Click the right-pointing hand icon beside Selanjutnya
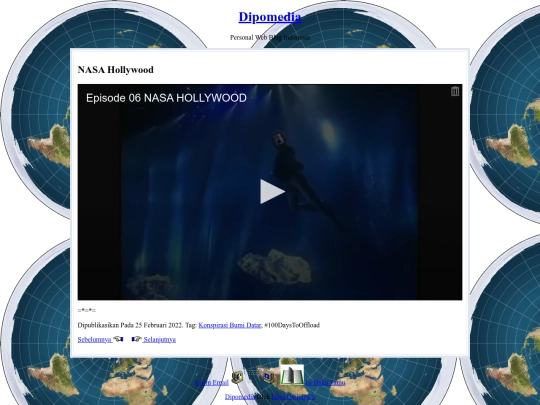 click(137, 339)
